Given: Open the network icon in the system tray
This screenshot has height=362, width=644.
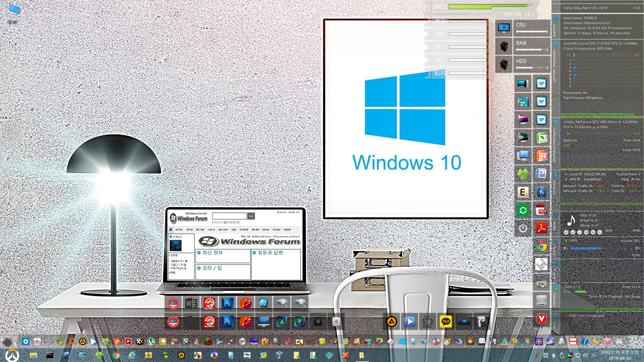Looking at the screenshot, I should 578,355.
